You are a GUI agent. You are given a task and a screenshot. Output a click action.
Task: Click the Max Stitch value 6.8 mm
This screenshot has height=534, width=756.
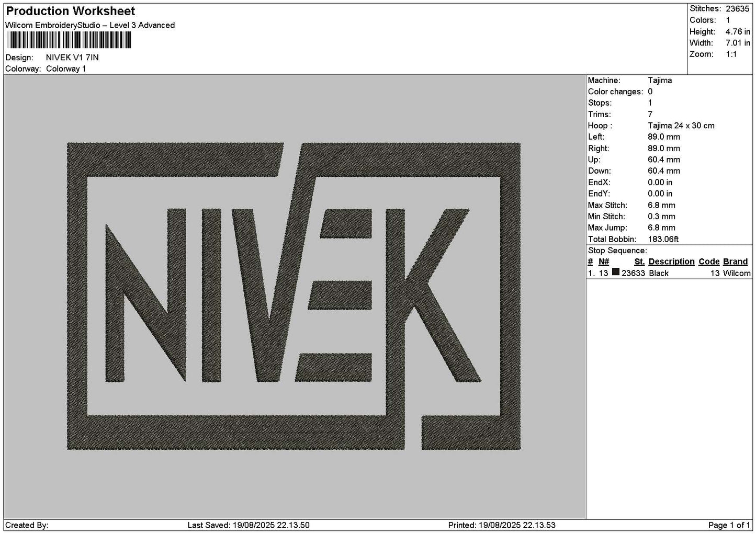661,206
